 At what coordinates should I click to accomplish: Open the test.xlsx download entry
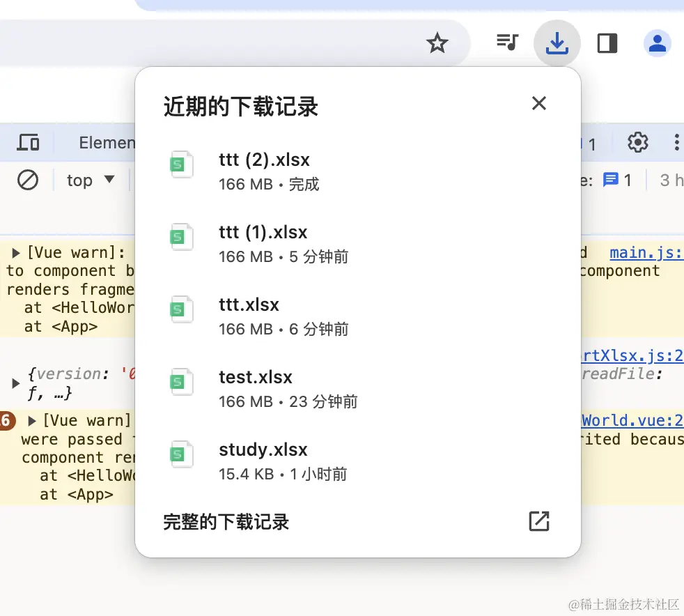(358, 389)
